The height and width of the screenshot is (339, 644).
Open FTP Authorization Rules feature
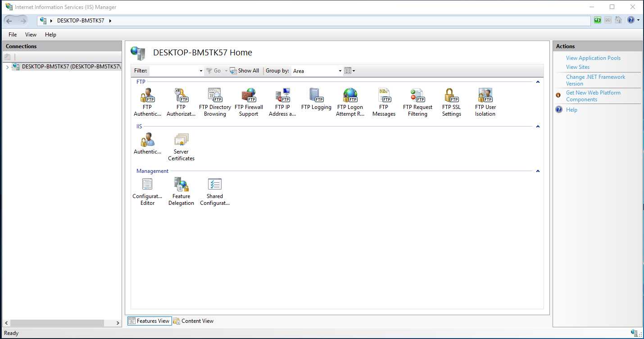tap(181, 102)
